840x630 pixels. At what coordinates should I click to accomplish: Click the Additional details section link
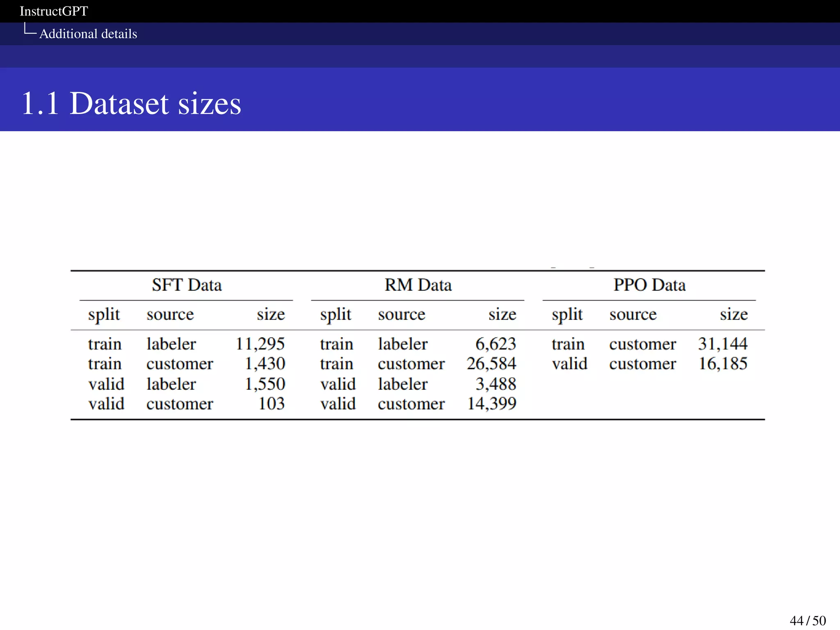coord(88,34)
